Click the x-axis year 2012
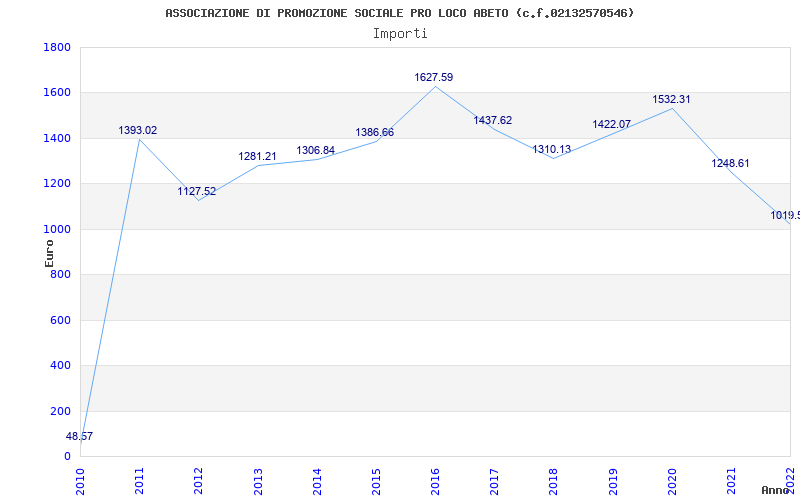The width and height of the screenshot is (800, 500). click(198, 481)
